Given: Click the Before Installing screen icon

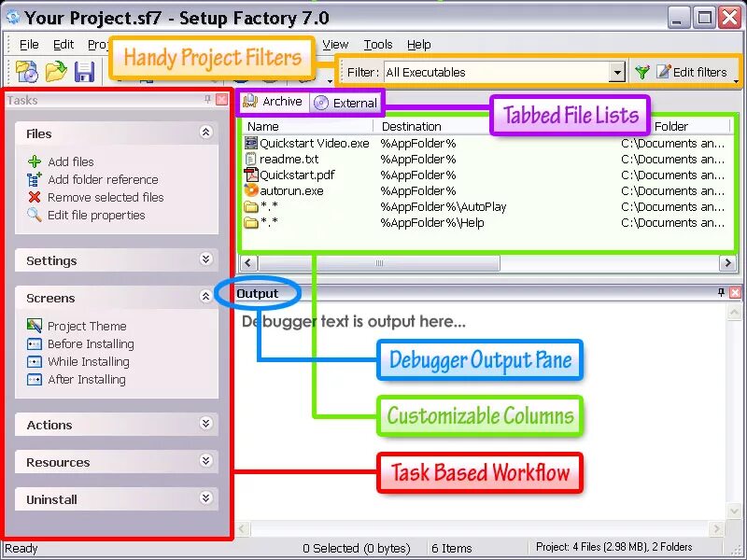Looking at the screenshot, I should (x=35, y=343).
